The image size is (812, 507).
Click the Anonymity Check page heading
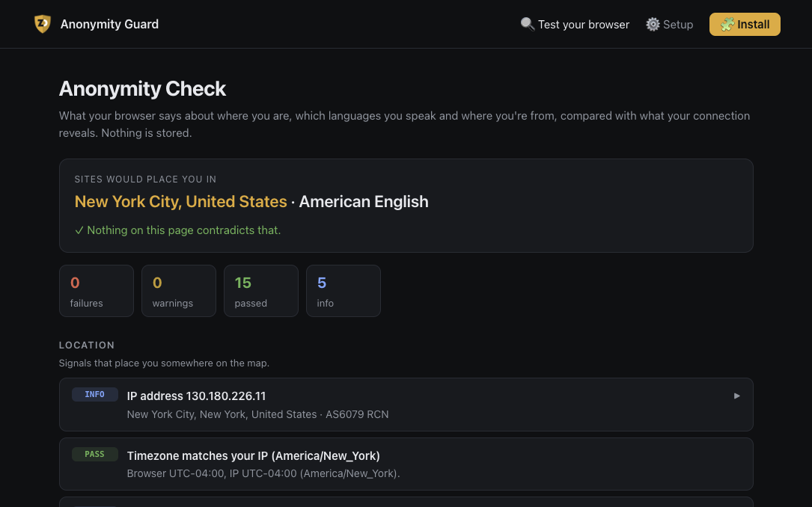coord(142,88)
